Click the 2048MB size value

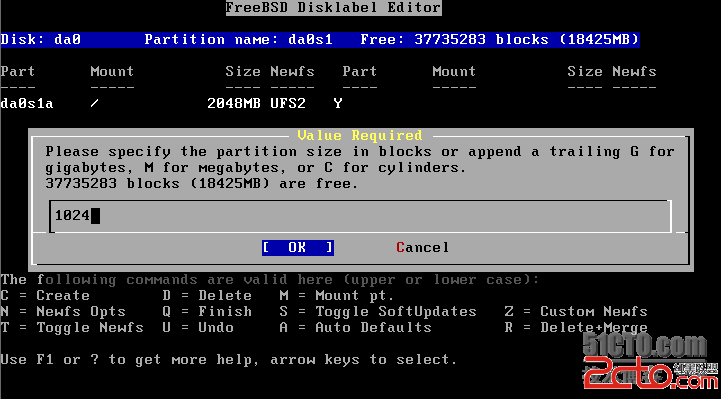tap(234, 103)
